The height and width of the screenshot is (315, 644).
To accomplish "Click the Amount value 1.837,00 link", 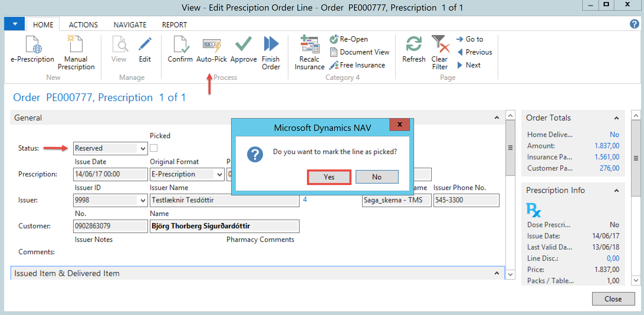I will (607, 146).
